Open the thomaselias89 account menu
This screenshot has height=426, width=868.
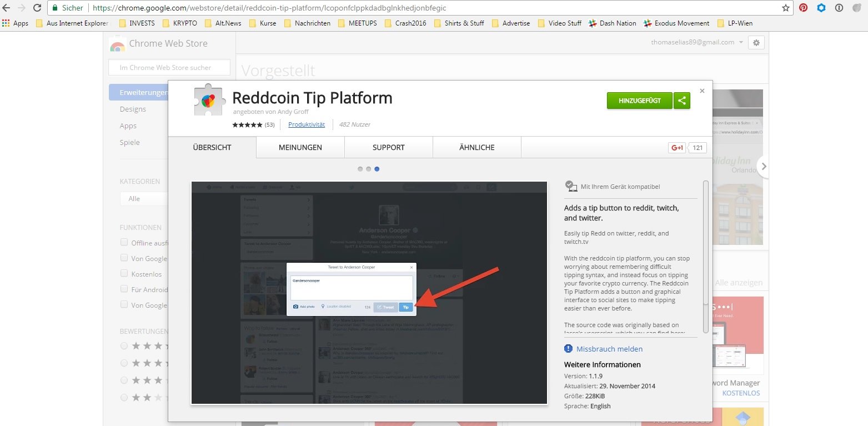(x=697, y=42)
